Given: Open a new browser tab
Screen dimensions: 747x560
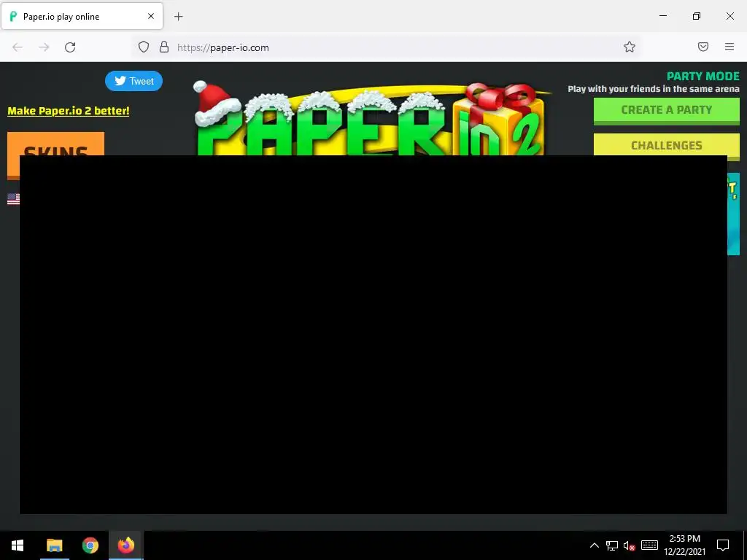Looking at the screenshot, I should click(x=178, y=16).
